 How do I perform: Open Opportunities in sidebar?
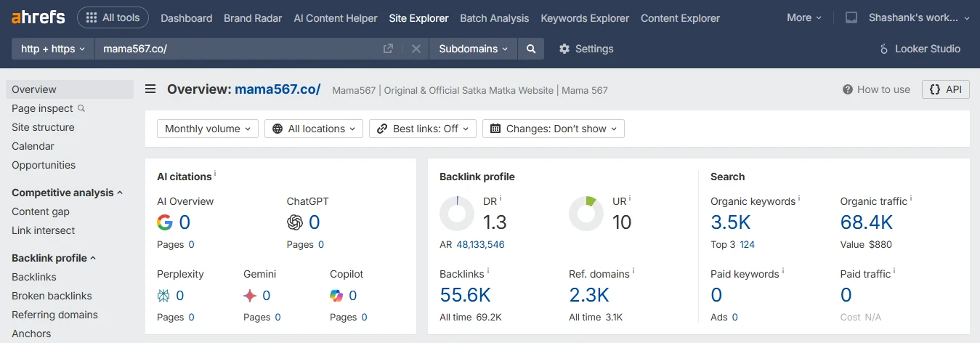[x=44, y=165]
